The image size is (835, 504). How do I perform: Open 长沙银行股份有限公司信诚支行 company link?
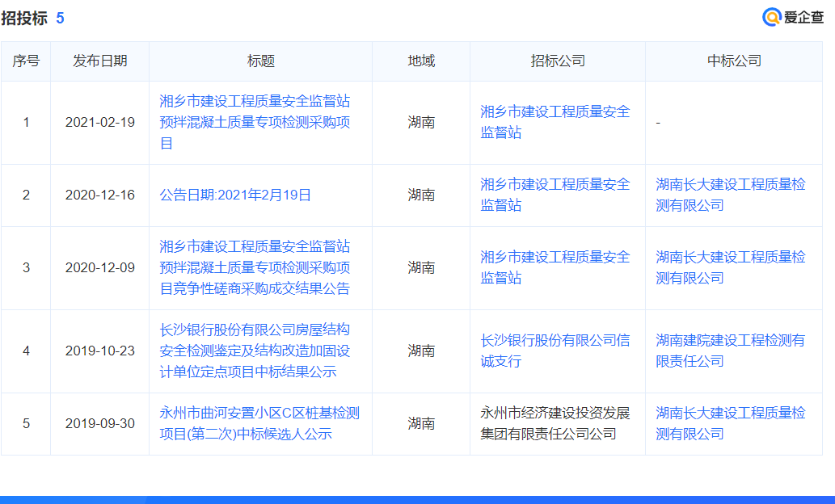[555, 351]
